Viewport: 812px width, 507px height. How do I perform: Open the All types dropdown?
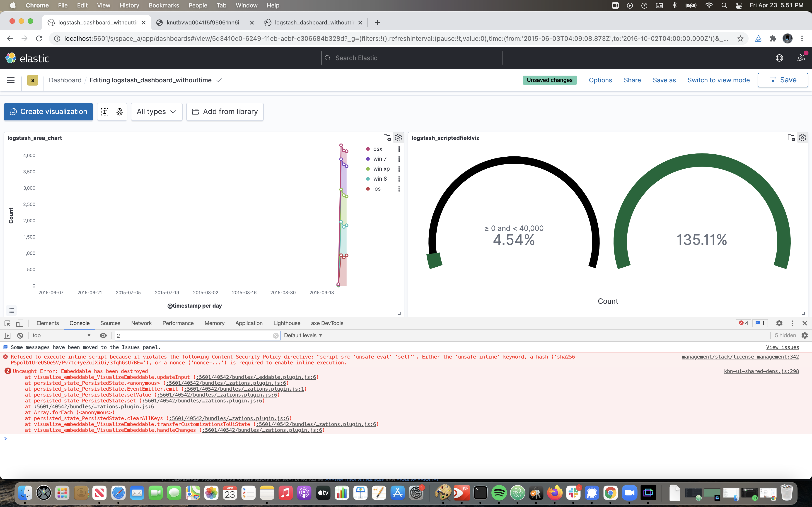tap(156, 112)
